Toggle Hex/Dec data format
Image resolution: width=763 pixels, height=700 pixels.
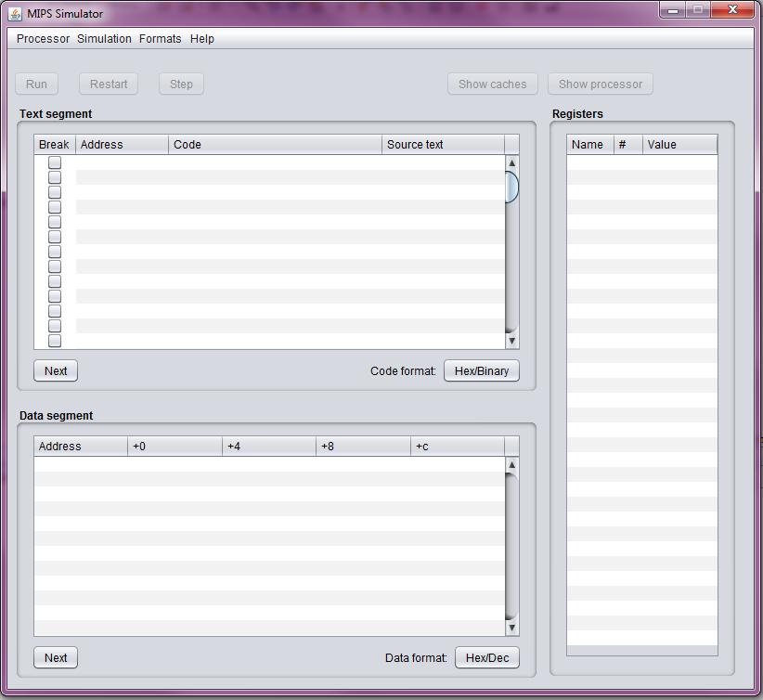point(487,657)
